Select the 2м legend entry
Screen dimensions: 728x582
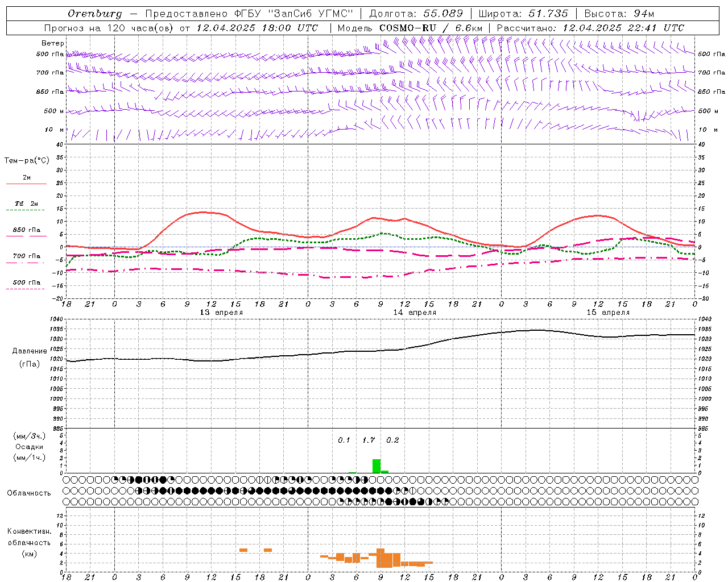(x=27, y=177)
